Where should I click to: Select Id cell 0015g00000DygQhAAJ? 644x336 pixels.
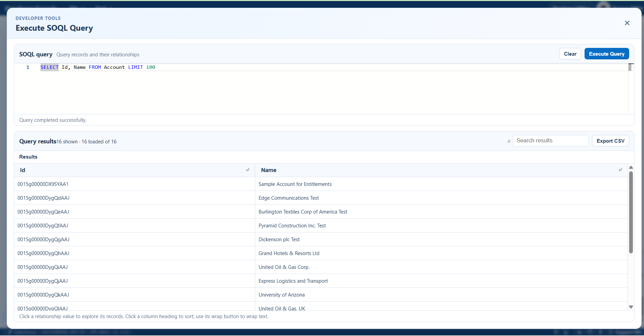(x=134, y=253)
